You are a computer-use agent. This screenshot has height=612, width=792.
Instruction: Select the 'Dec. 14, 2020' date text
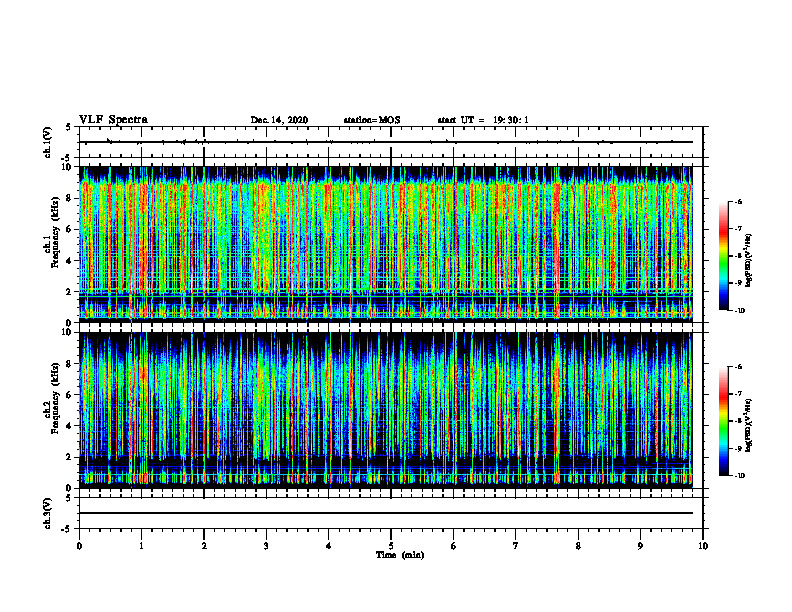click(x=279, y=120)
